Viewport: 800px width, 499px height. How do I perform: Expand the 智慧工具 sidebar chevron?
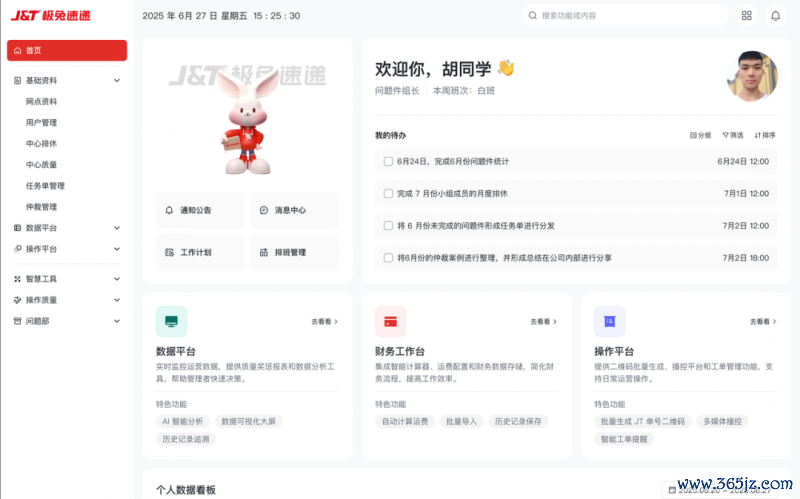coord(117,279)
